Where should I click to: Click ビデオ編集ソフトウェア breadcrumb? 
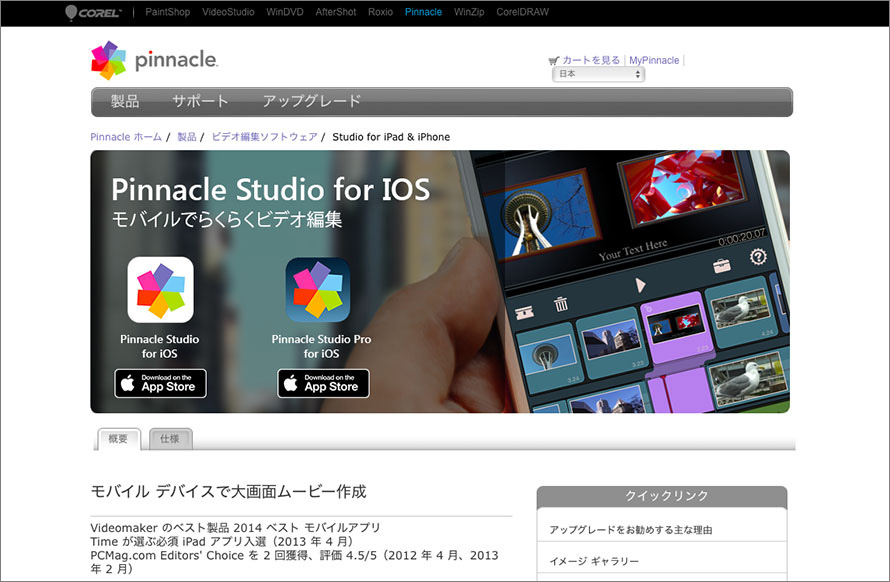point(265,137)
